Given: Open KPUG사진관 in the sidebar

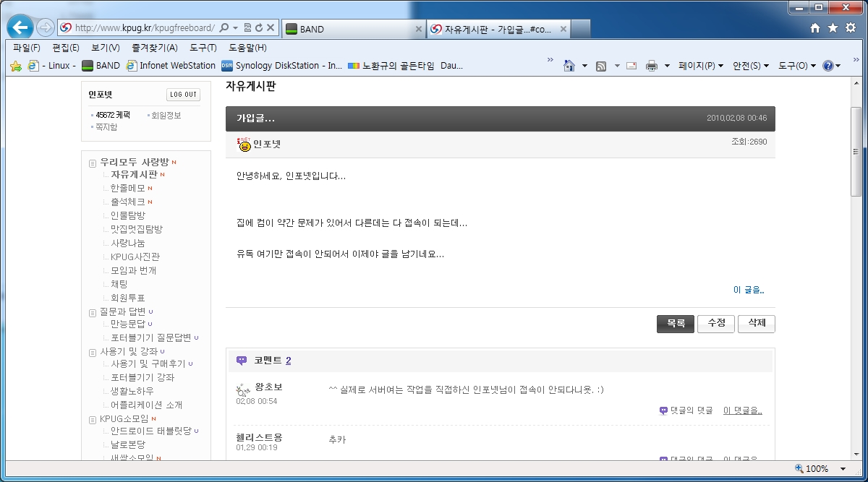Looking at the screenshot, I should coord(135,257).
